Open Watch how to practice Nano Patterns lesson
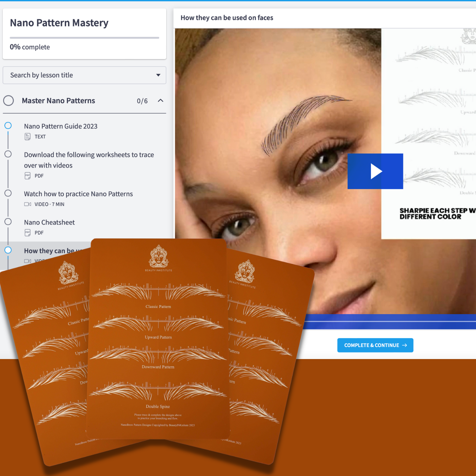Image resolution: width=476 pixels, height=476 pixels. click(78, 194)
